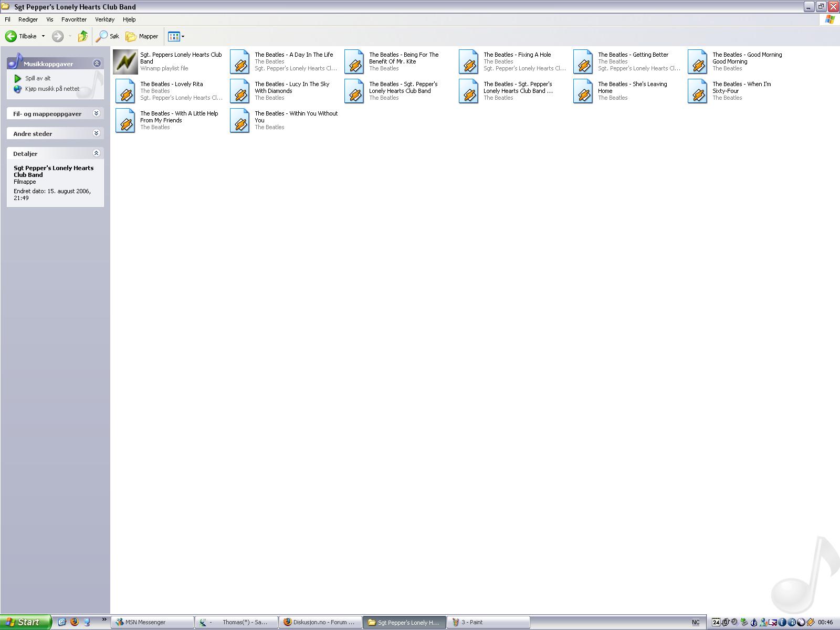
Task: Click the green Tilbake back arrow
Action: [x=11, y=36]
